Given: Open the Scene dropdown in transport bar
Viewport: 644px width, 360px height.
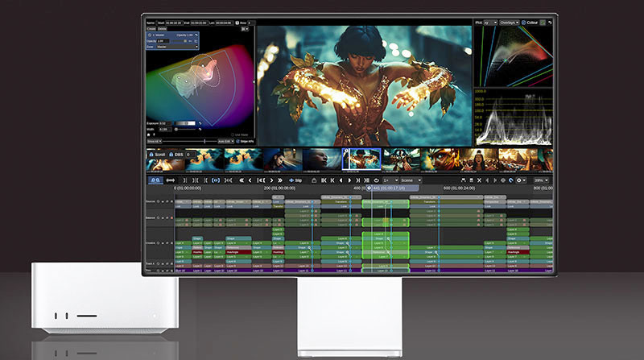Looking at the screenshot, I should click(411, 180).
